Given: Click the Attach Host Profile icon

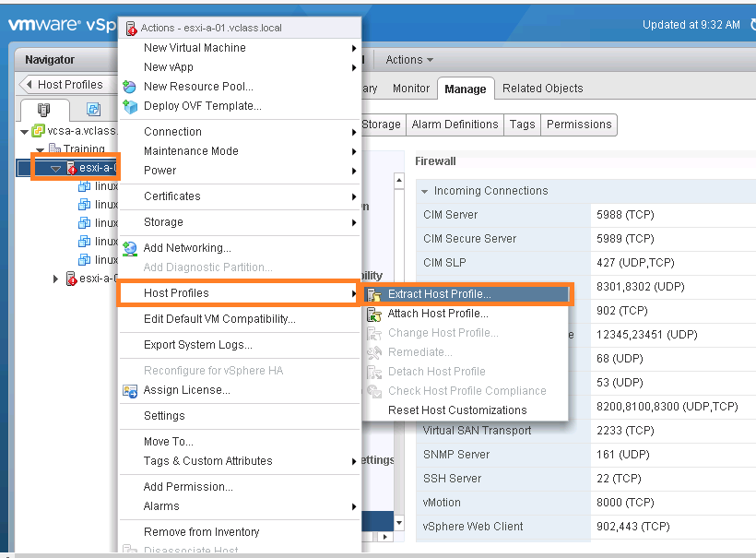Looking at the screenshot, I should point(373,315).
